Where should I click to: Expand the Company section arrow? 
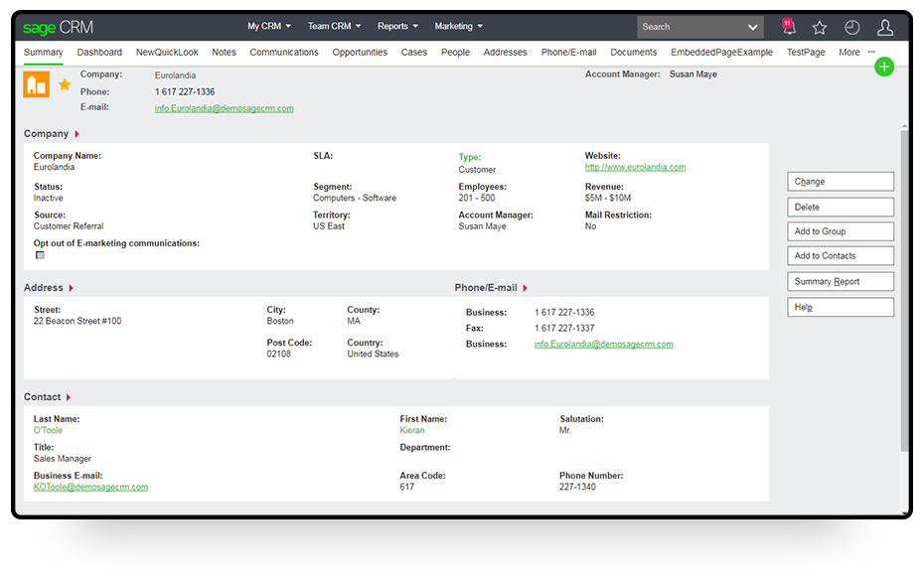tap(77, 134)
